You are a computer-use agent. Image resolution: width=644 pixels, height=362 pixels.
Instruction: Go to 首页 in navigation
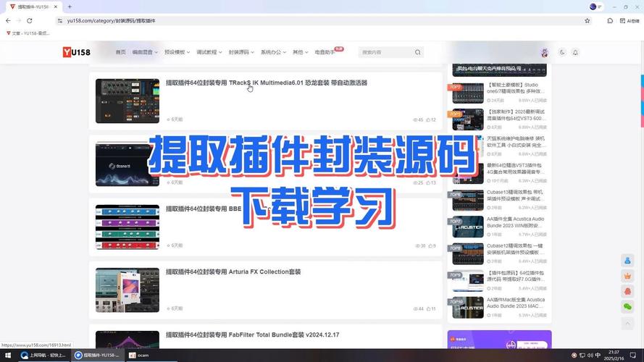(x=121, y=52)
